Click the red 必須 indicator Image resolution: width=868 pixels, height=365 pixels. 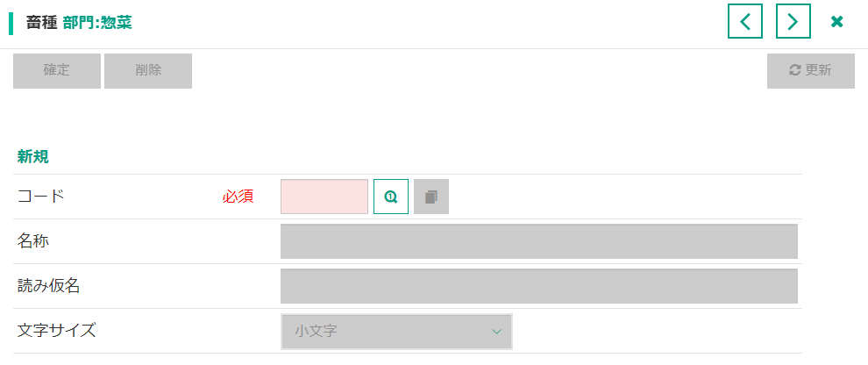(x=238, y=197)
